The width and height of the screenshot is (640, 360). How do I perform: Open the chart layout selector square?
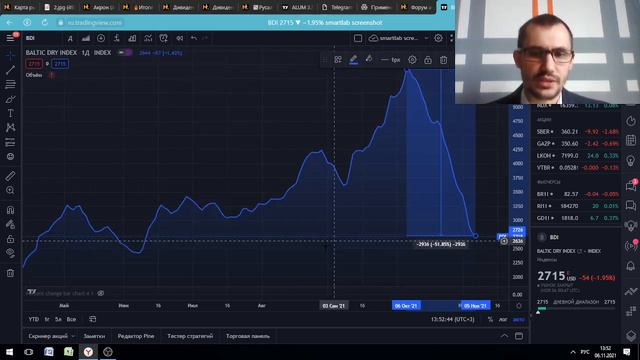coord(358,38)
